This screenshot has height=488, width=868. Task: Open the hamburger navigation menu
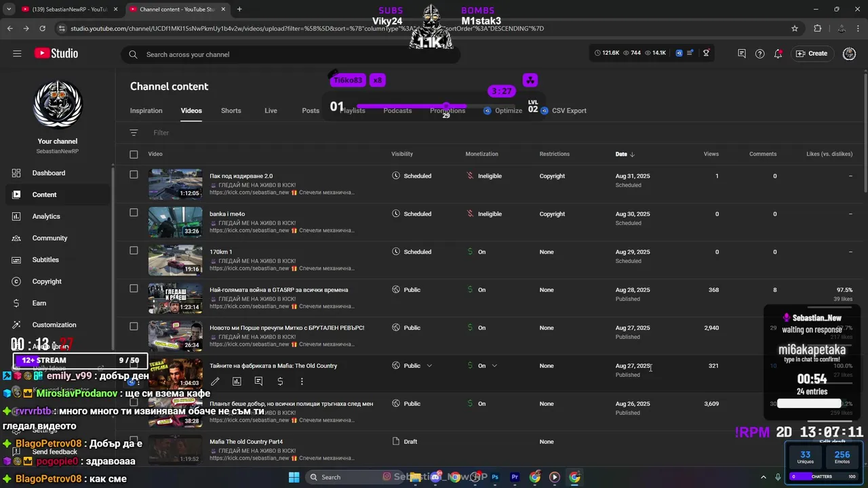(17, 54)
